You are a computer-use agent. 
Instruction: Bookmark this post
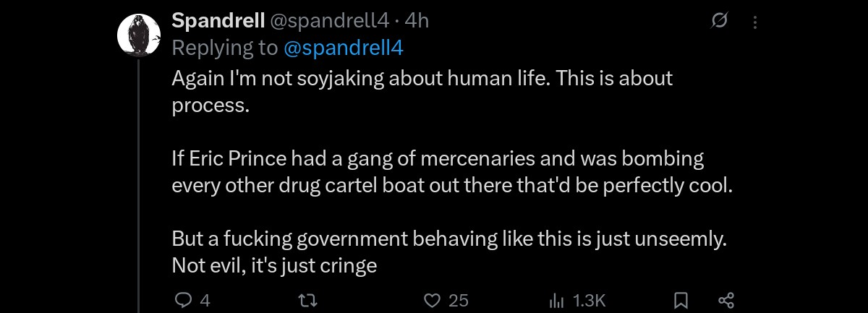[x=681, y=300]
